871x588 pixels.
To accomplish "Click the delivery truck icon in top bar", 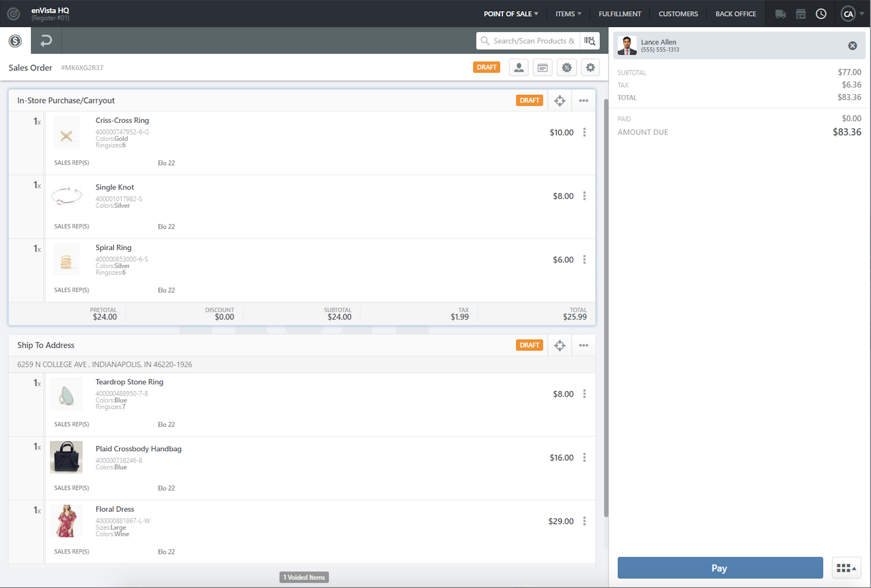I will [x=780, y=14].
